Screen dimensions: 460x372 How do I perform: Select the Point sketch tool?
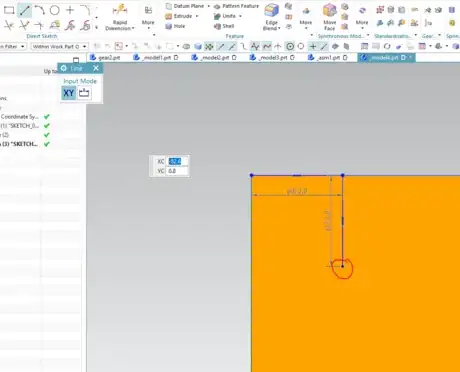point(70,10)
